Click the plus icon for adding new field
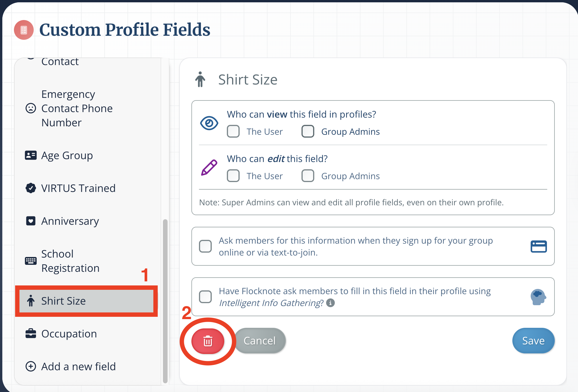 31,366
